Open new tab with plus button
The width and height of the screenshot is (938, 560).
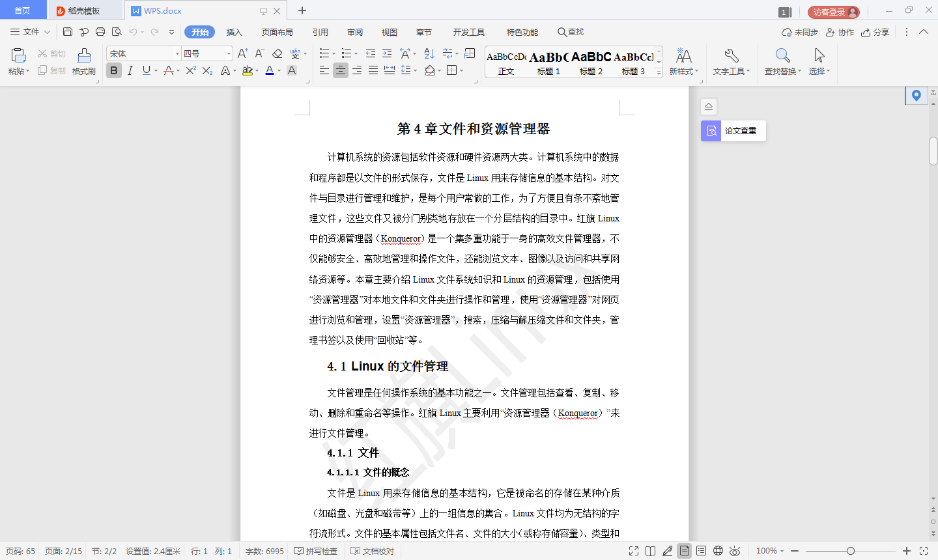tap(302, 10)
